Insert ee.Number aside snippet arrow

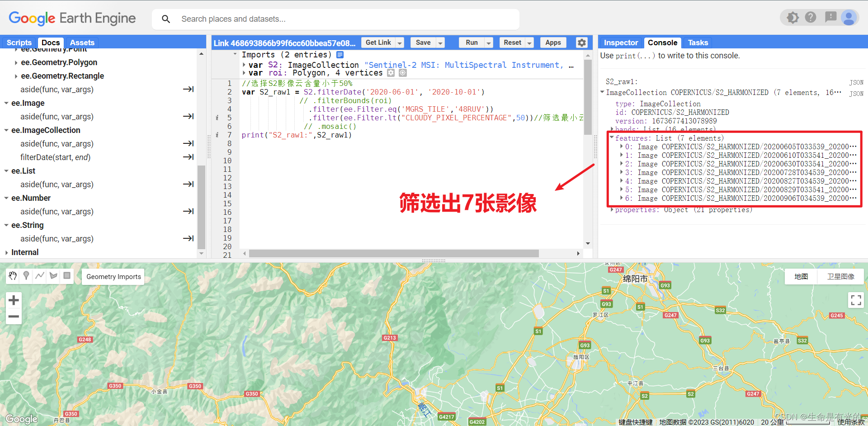coord(188,211)
